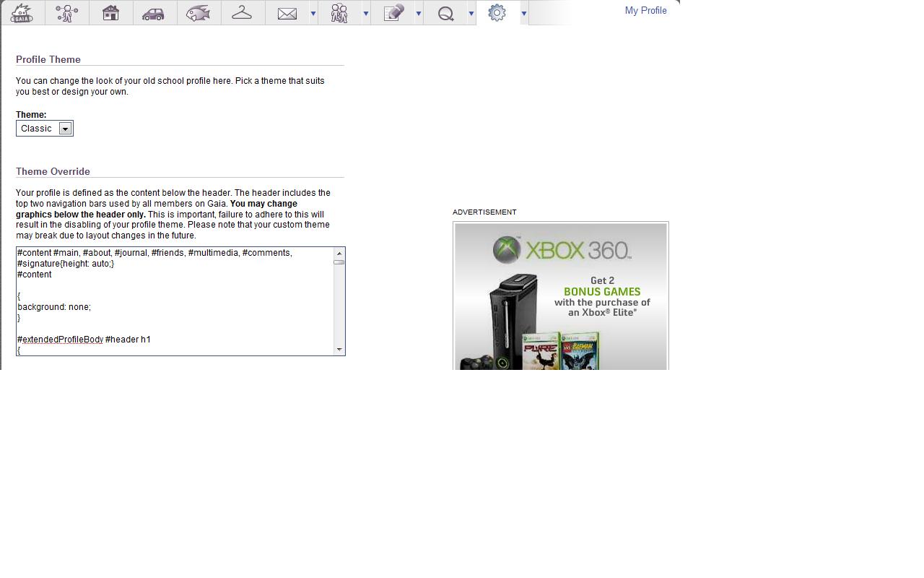
Task: Expand the arrow beside the envelope icon
Action: (x=313, y=14)
